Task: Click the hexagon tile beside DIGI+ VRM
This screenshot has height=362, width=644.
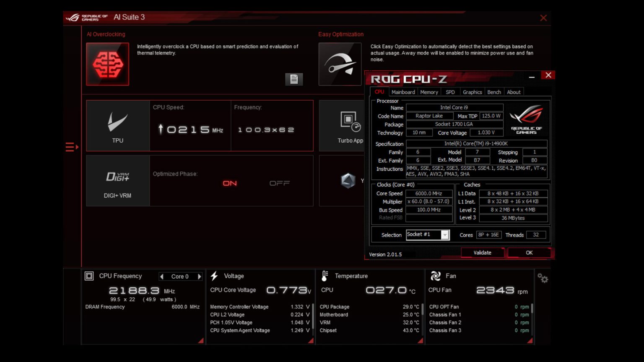Action: click(x=348, y=181)
